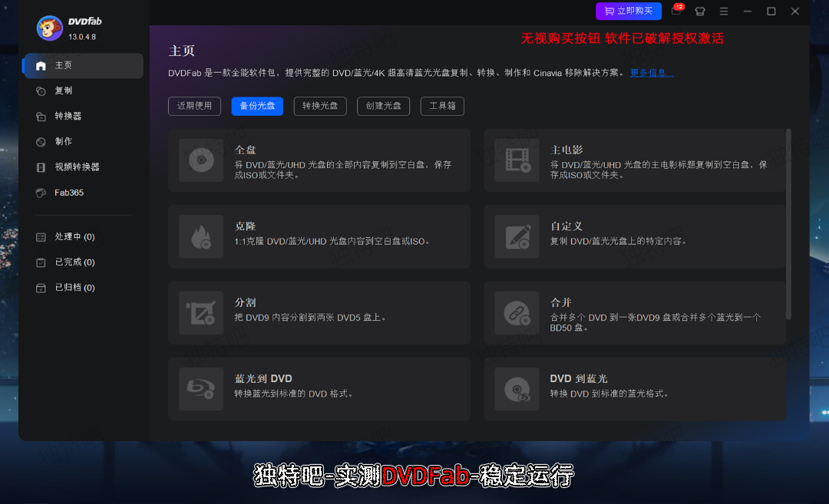Click the Customize (自定义) pencil icon
Image resolution: width=829 pixels, height=504 pixels.
(517, 236)
